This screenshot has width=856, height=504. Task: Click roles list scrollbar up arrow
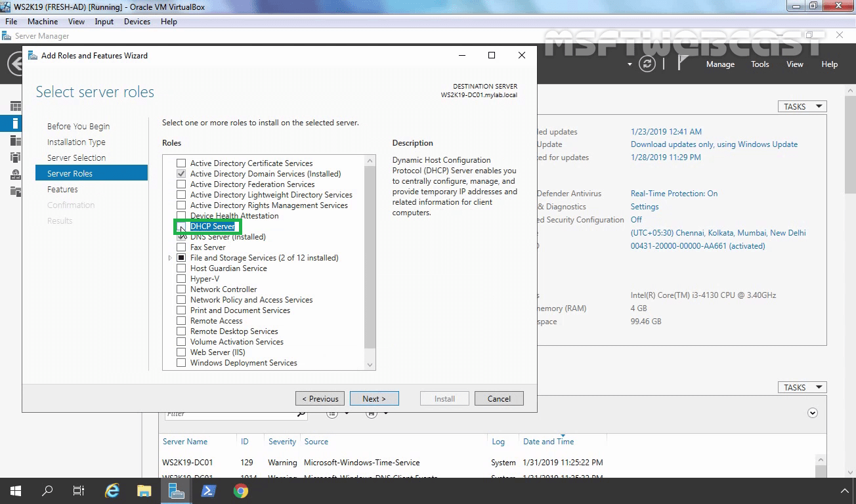point(370,161)
